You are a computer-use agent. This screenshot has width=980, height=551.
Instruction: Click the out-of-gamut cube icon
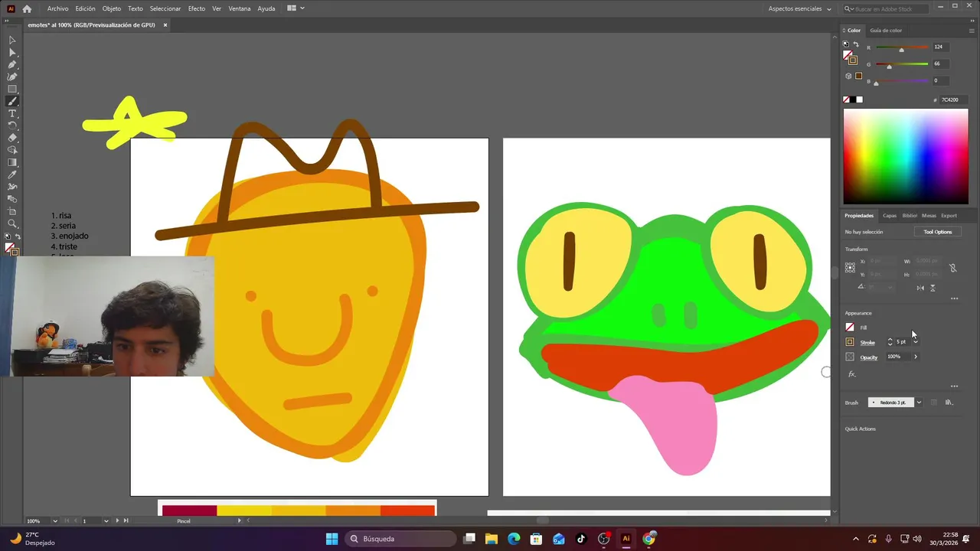click(x=848, y=76)
